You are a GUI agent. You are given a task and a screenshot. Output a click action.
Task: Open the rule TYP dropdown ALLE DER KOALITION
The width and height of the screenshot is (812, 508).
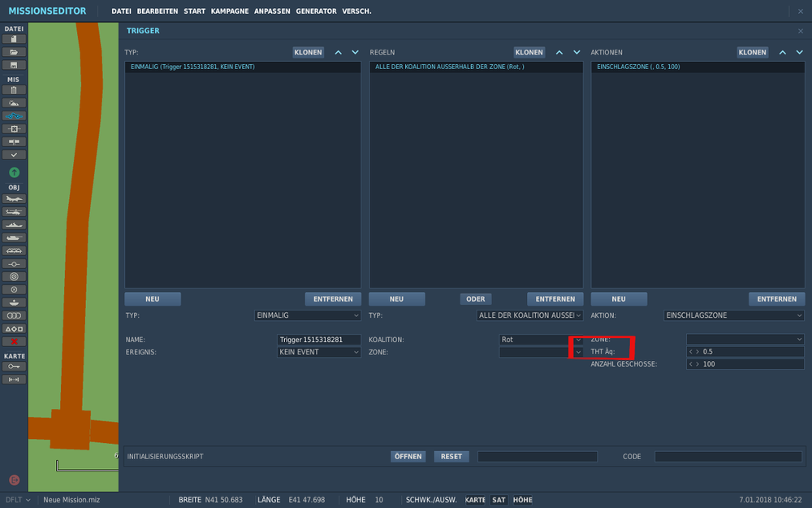pos(529,315)
